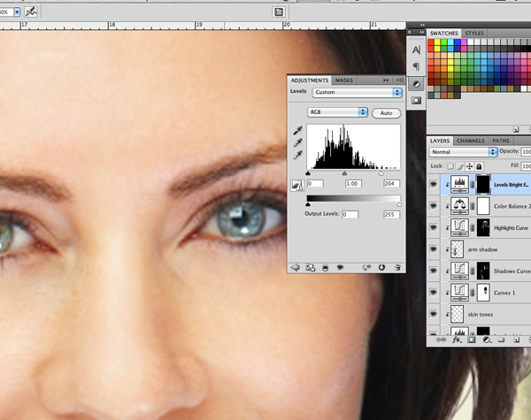Viewport: 531px width, 420px height.
Task: Switch to the Masks tab
Action: tap(343, 80)
